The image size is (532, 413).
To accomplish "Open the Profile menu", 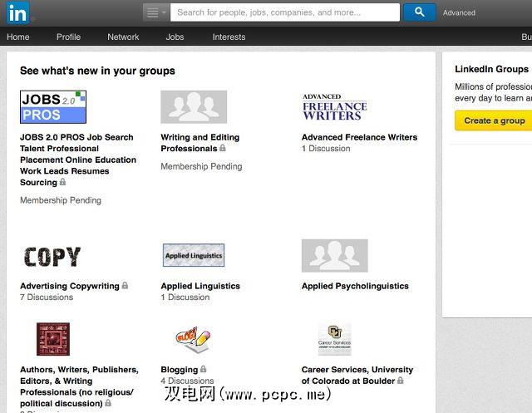I will pyautogui.click(x=68, y=37).
